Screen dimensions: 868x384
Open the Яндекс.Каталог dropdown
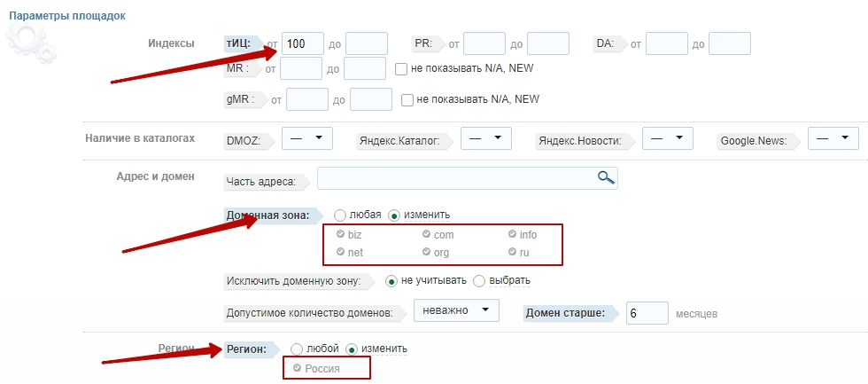486,138
